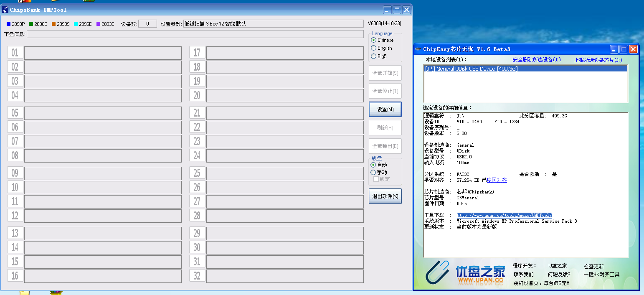This screenshot has width=644, height=295.
Task: Click the paperclip icon in ChipEasy title bar
Action: (x=418, y=49)
